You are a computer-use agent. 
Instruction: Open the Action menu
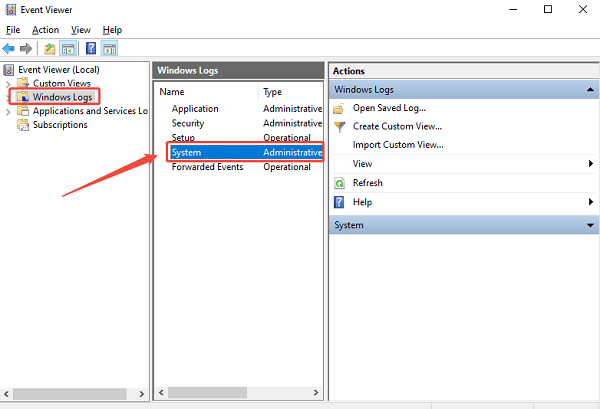click(x=45, y=30)
